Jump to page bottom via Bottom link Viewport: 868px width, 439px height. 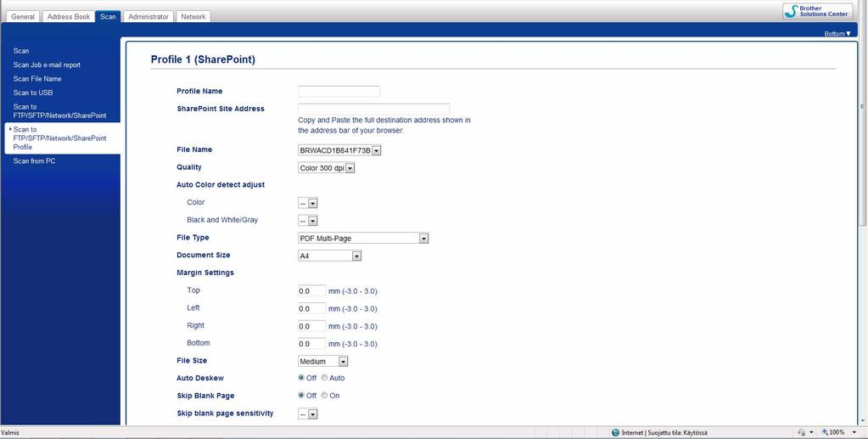click(x=837, y=34)
